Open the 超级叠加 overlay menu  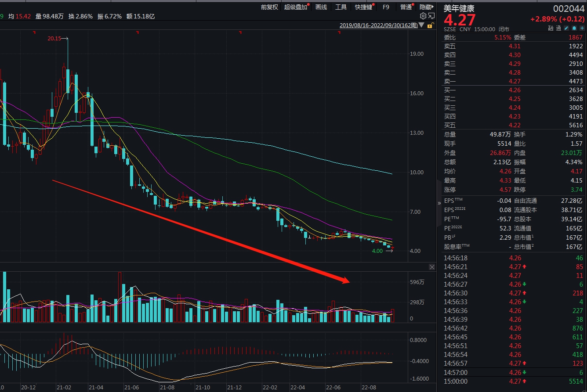tap(296, 7)
